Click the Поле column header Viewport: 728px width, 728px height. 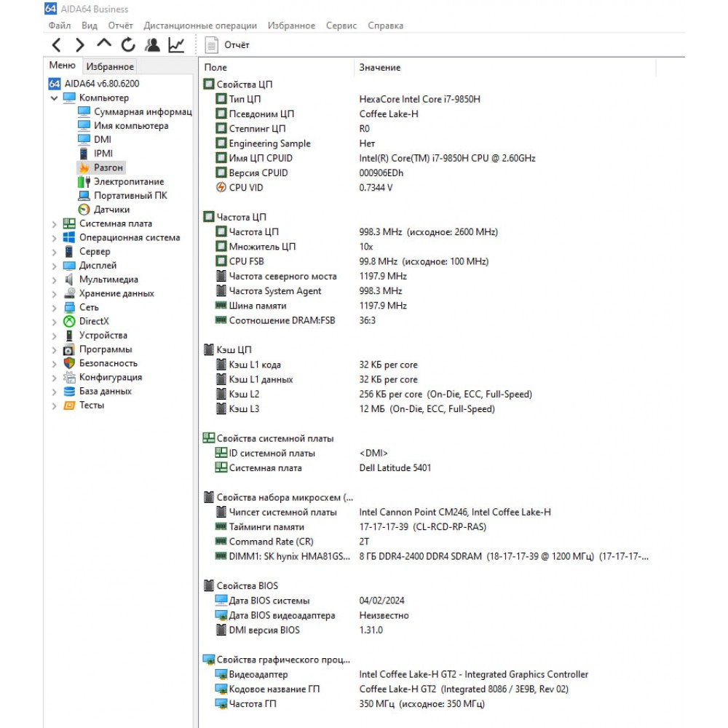coord(277,67)
